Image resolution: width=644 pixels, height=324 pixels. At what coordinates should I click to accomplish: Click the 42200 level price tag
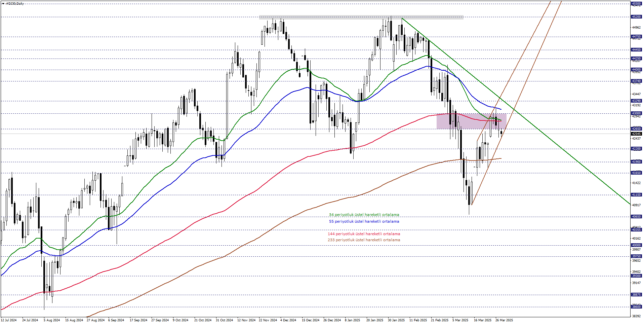tap(636, 149)
